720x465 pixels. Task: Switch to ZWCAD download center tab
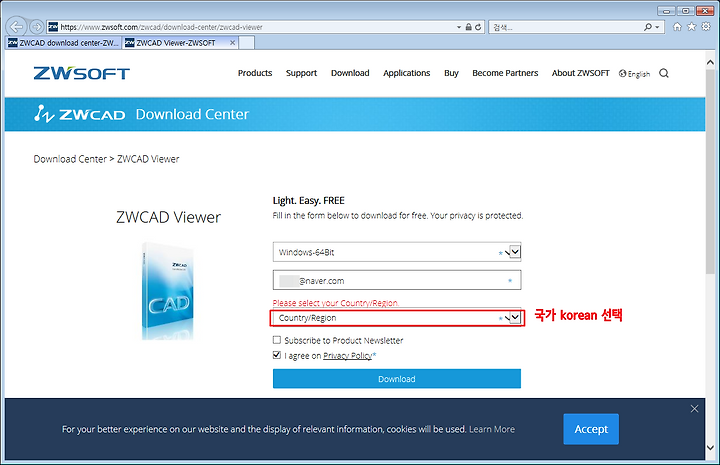pyautogui.click(x=64, y=43)
